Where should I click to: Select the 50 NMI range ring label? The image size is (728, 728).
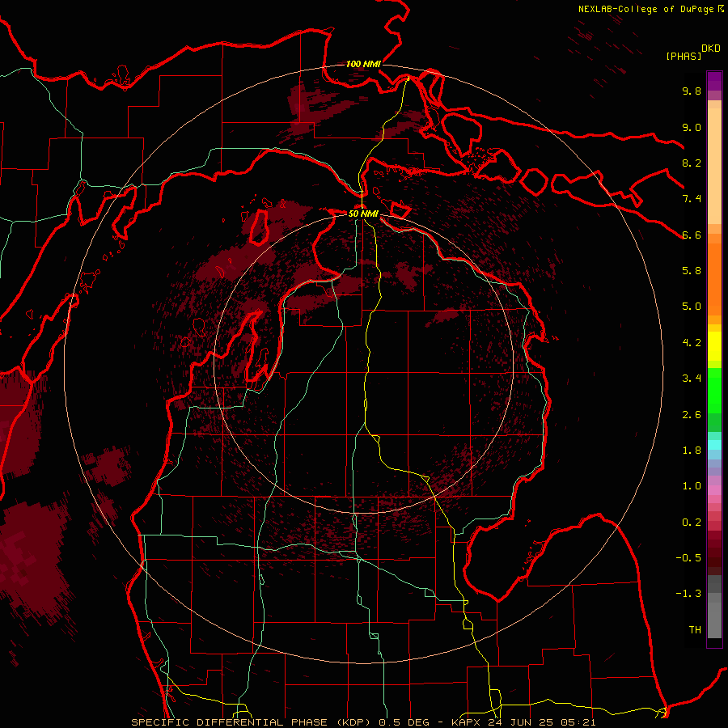363,214
